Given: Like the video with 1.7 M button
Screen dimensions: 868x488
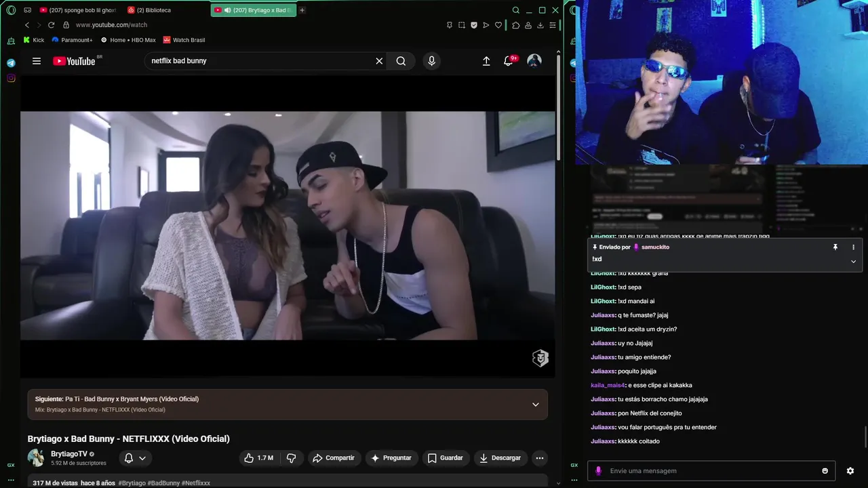Looking at the screenshot, I should point(258,458).
